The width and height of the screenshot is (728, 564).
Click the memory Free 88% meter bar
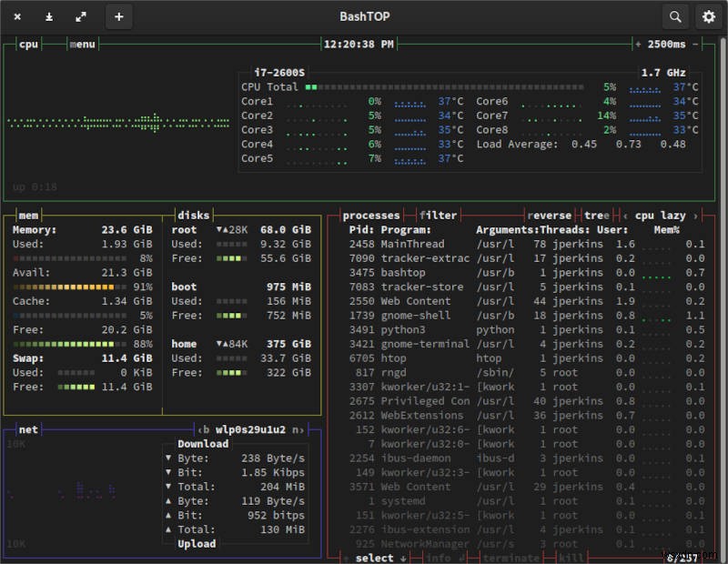70,344
